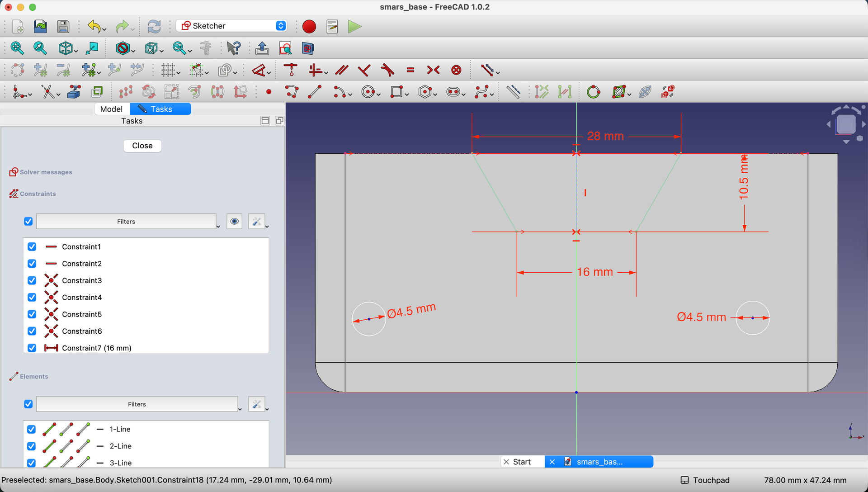Switch to the Start document tab

pyautogui.click(x=522, y=462)
